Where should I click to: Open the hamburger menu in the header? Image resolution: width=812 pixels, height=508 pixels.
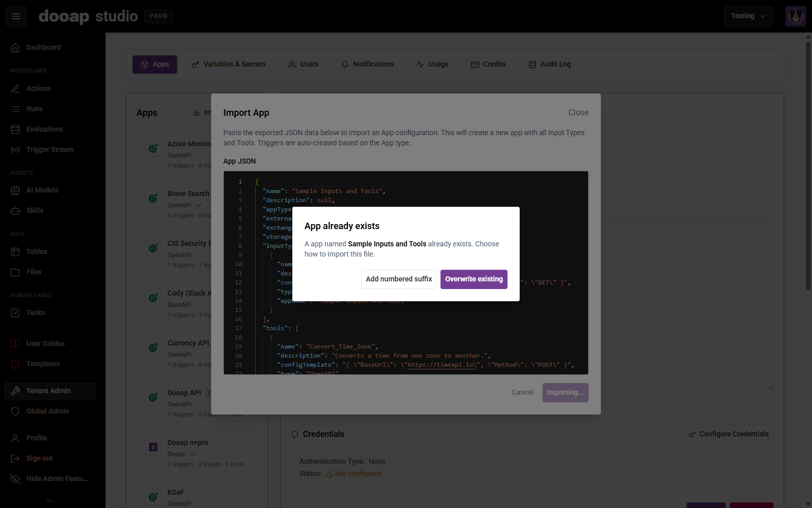click(16, 16)
